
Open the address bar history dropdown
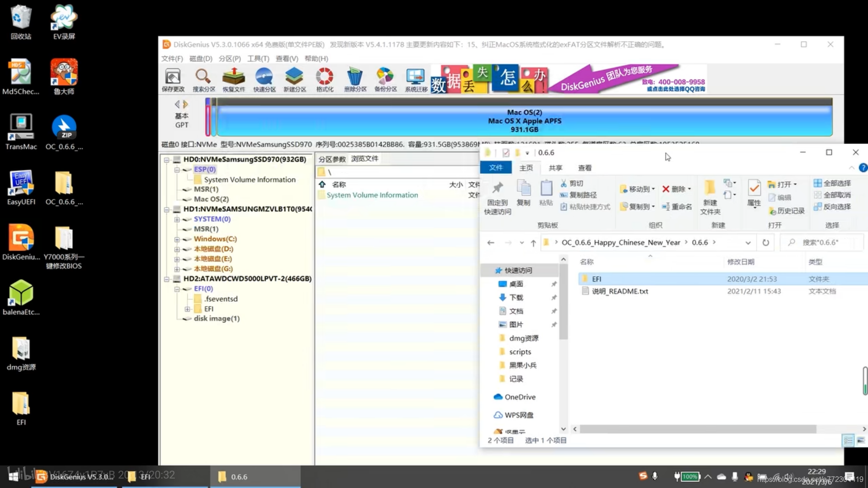coord(748,243)
